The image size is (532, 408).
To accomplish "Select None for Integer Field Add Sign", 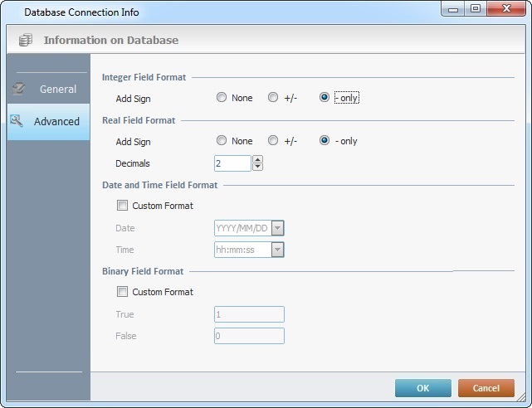I will tap(222, 98).
